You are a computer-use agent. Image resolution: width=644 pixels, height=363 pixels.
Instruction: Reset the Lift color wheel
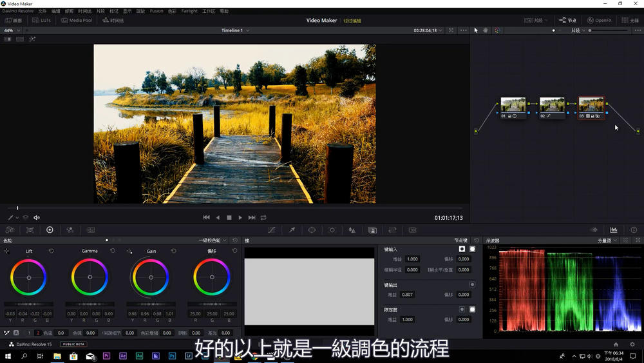(52, 251)
